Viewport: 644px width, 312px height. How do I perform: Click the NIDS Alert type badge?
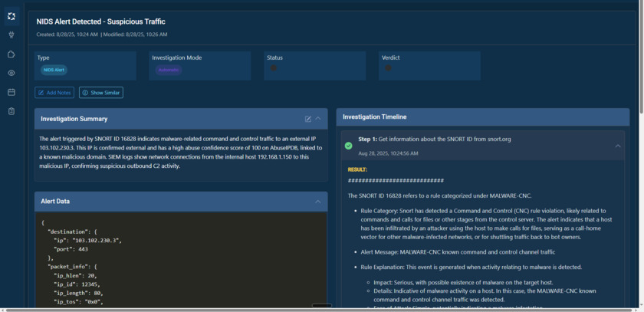coord(54,70)
